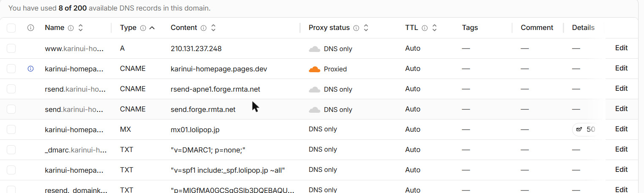Select the _dmarc TXT row checkbox
644x193 pixels.
pyautogui.click(x=11, y=150)
